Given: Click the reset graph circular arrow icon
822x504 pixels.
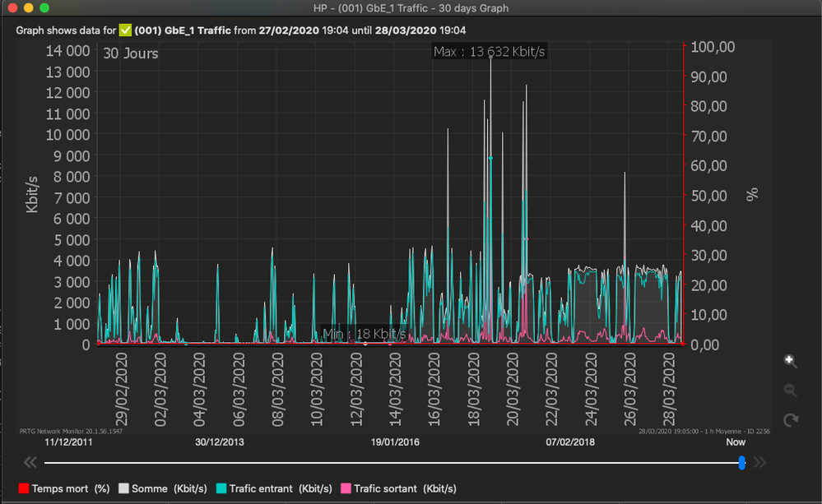Looking at the screenshot, I should pyautogui.click(x=791, y=420).
